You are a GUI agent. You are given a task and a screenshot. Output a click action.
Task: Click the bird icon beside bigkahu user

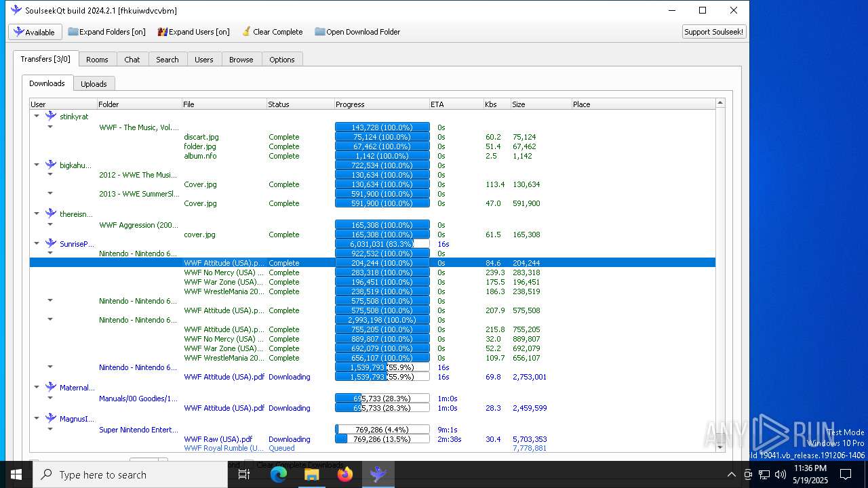tap(51, 165)
